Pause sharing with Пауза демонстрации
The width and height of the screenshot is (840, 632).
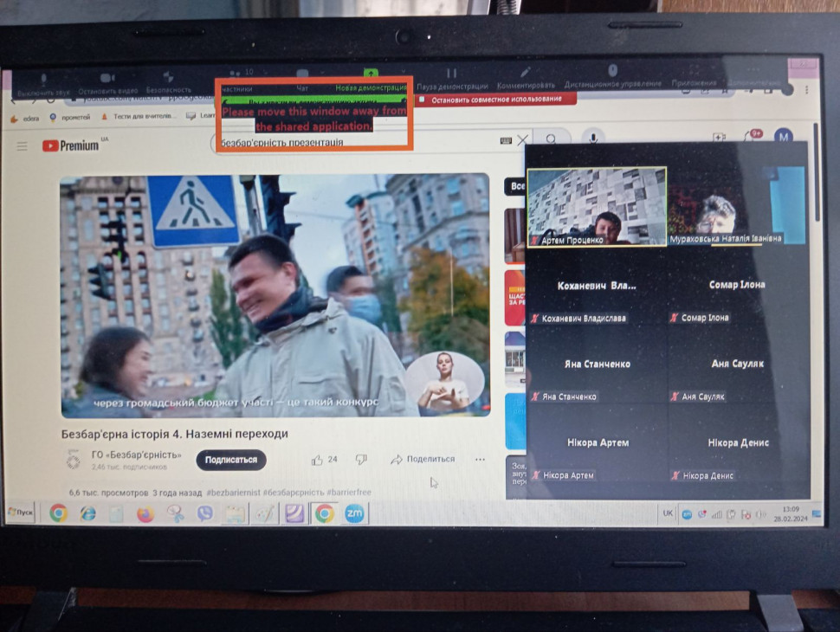452,80
